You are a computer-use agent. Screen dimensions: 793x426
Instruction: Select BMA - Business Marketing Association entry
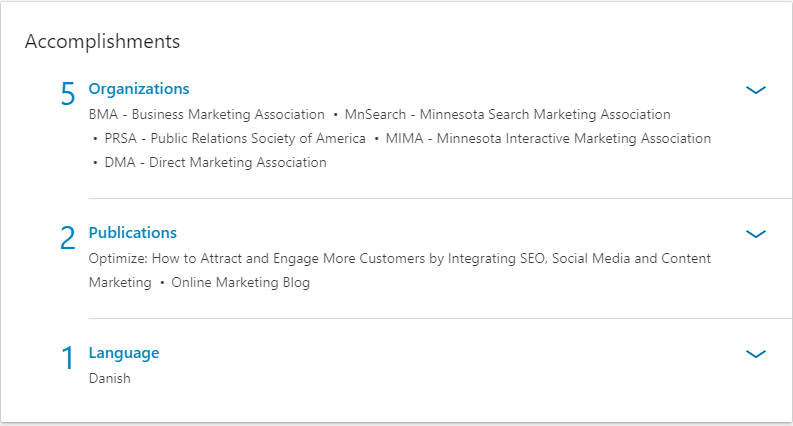[206, 114]
